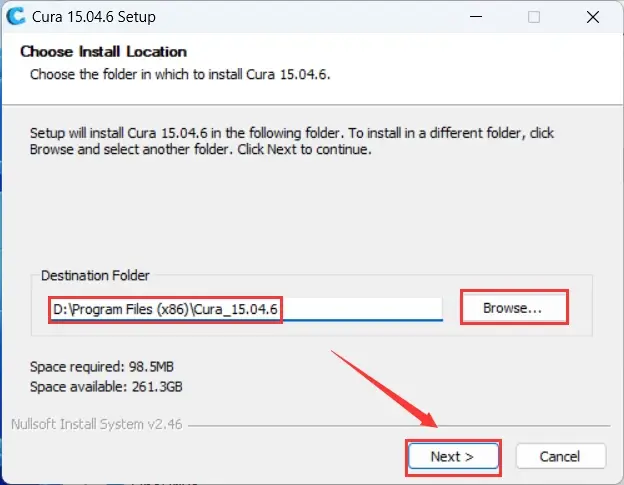Click the greyed-out maximize window button
Viewport: 624px width, 485px height.
[534, 17]
